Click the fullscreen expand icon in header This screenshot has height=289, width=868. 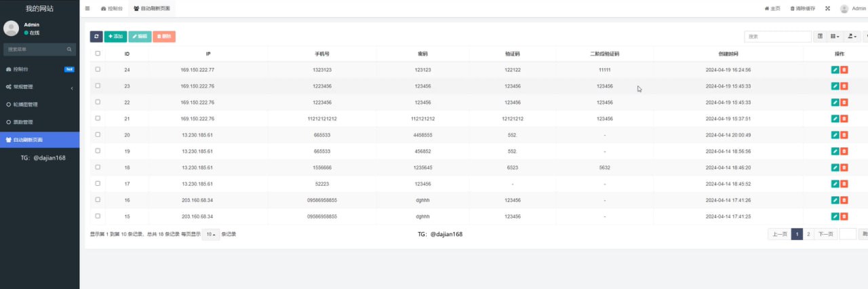click(x=828, y=9)
